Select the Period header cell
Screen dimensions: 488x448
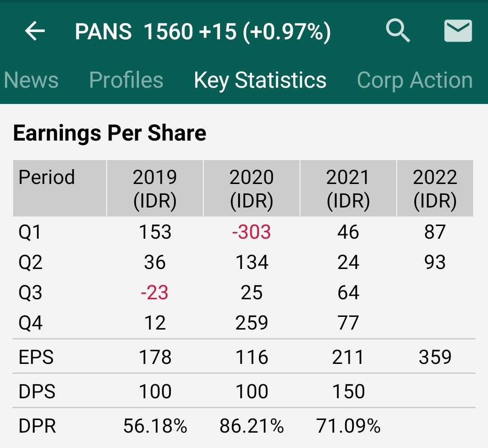[47, 177]
